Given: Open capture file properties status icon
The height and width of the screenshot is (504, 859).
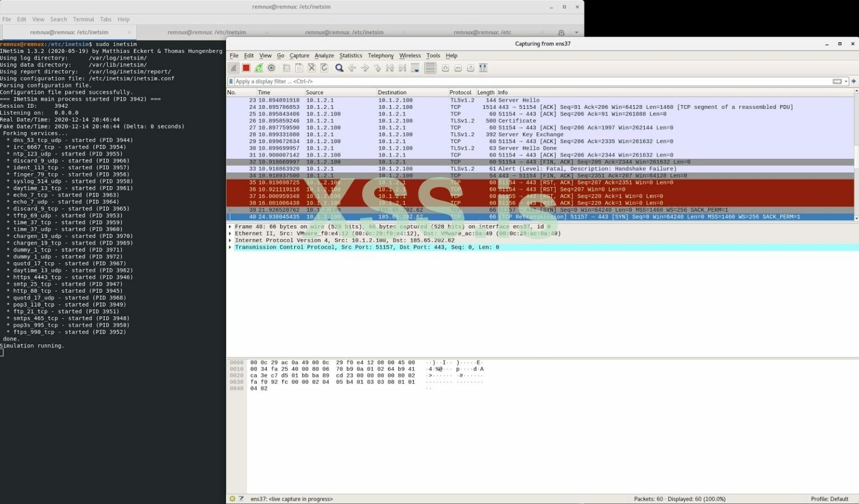Looking at the screenshot, I should (x=242, y=499).
